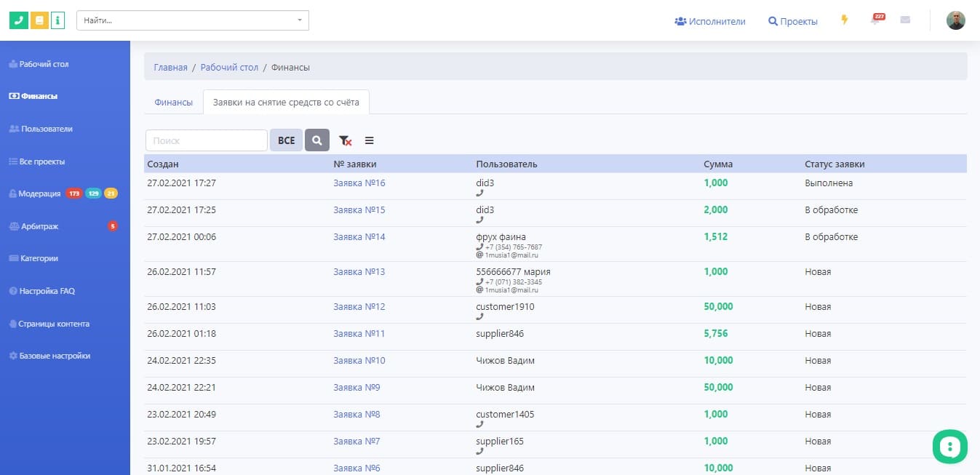
Task: Click the green info icon
Action: (x=58, y=20)
